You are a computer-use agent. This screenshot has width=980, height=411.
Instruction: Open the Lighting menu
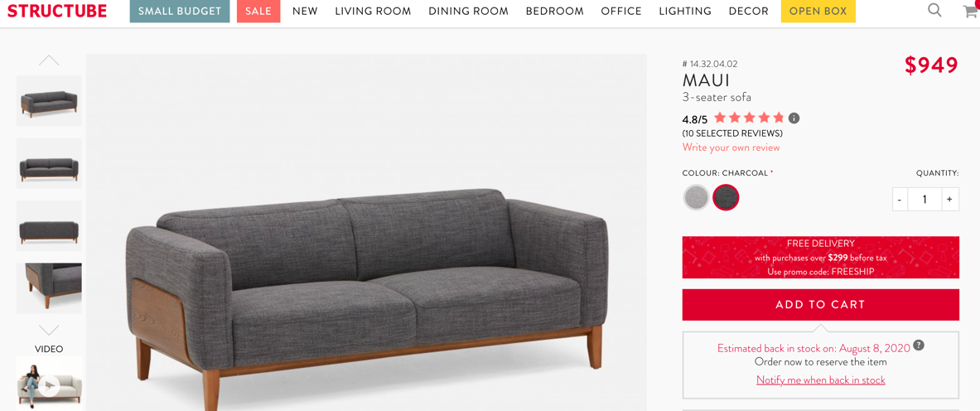coord(685,12)
